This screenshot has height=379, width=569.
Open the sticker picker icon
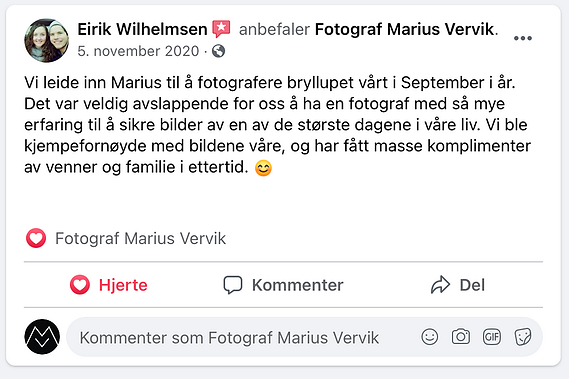tap(523, 337)
